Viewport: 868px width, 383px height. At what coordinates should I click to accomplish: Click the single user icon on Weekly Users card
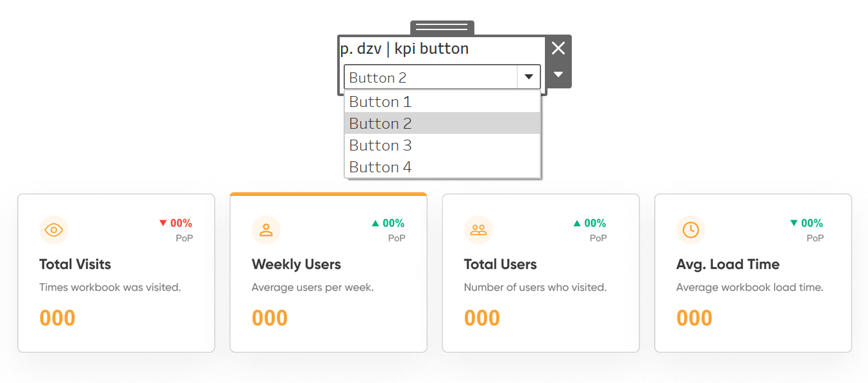266,231
